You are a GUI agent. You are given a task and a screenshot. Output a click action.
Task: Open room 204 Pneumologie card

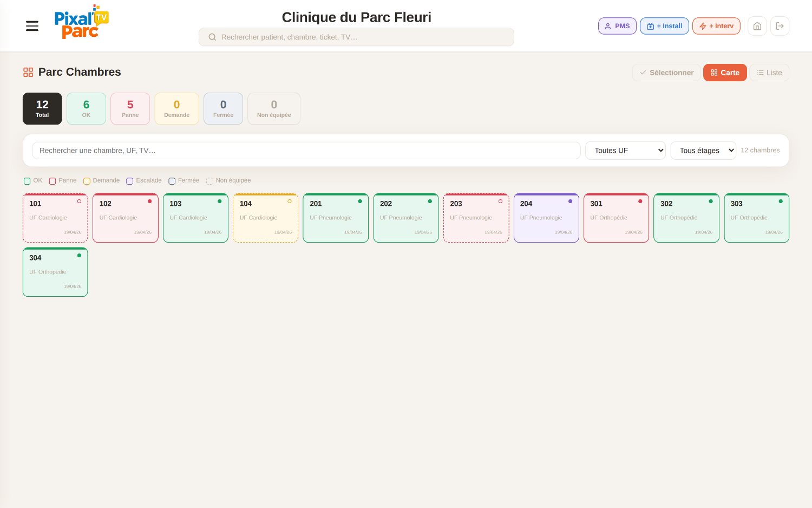pos(546,218)
